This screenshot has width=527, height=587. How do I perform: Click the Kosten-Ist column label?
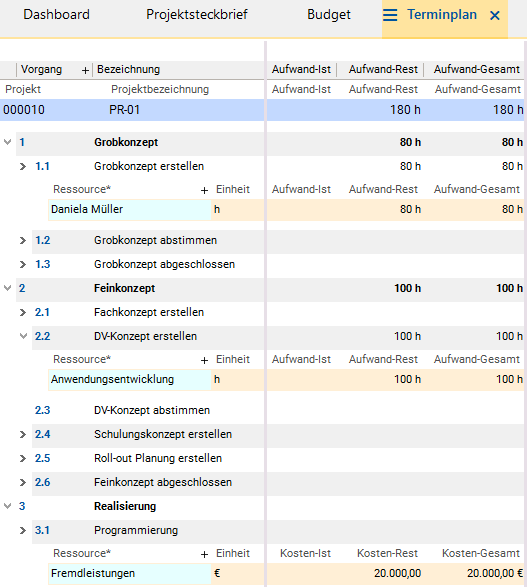pyautogui.click(x=305, y=553)
